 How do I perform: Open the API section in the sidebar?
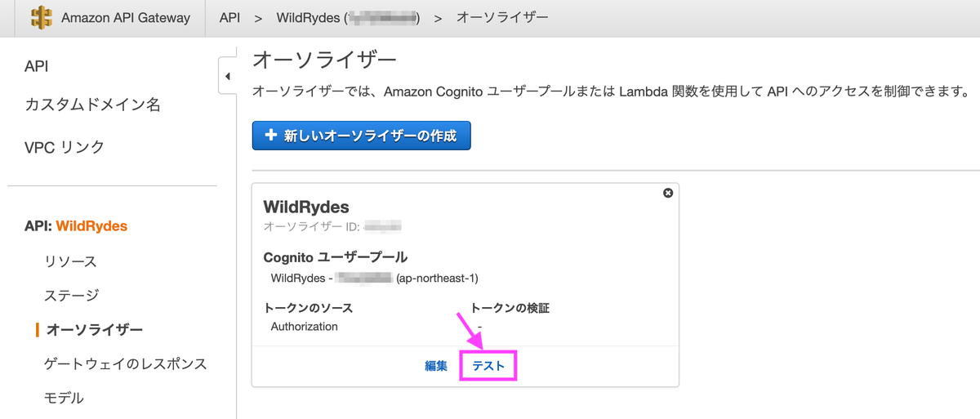point(37,66)
